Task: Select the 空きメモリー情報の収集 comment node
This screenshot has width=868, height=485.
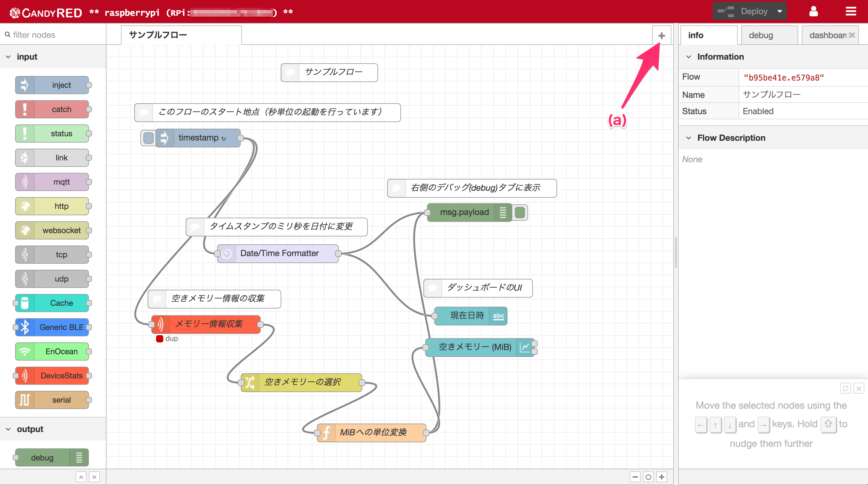Action: click(214, 299)
